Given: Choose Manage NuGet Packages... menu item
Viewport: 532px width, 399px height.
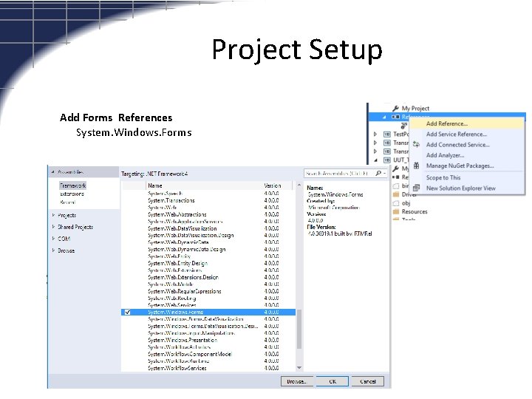Looking at the screenshot, I should [x=466, y=166].
